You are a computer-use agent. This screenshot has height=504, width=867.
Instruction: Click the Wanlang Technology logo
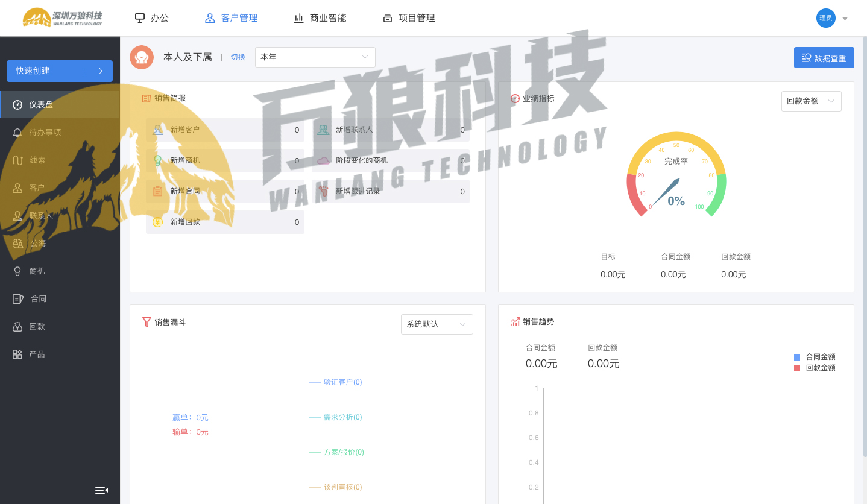(63, 17)
